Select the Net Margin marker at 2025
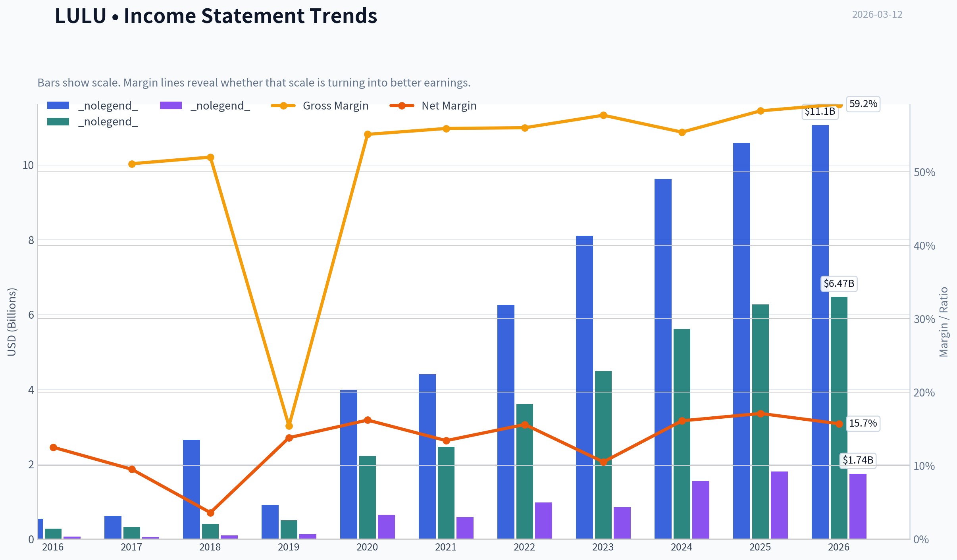This screenshot has height=560, width=957. (761, 414)
